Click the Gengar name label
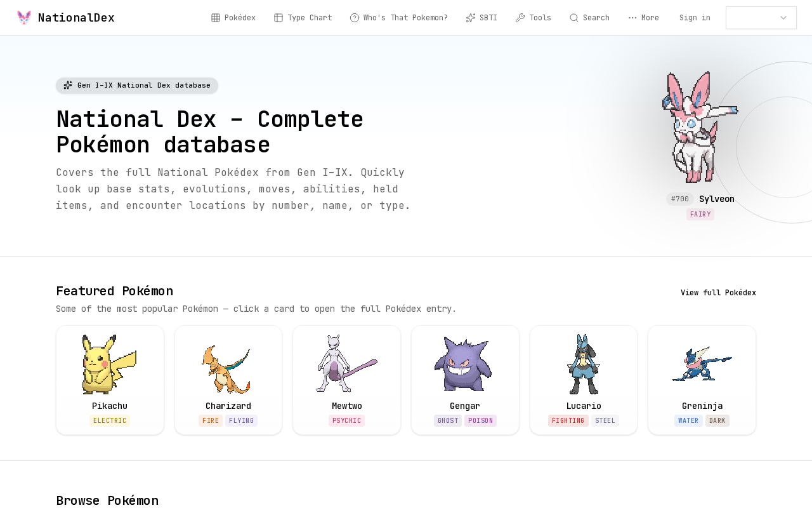The width and height of the screenshot is (812, 508). tap(465, 406)
